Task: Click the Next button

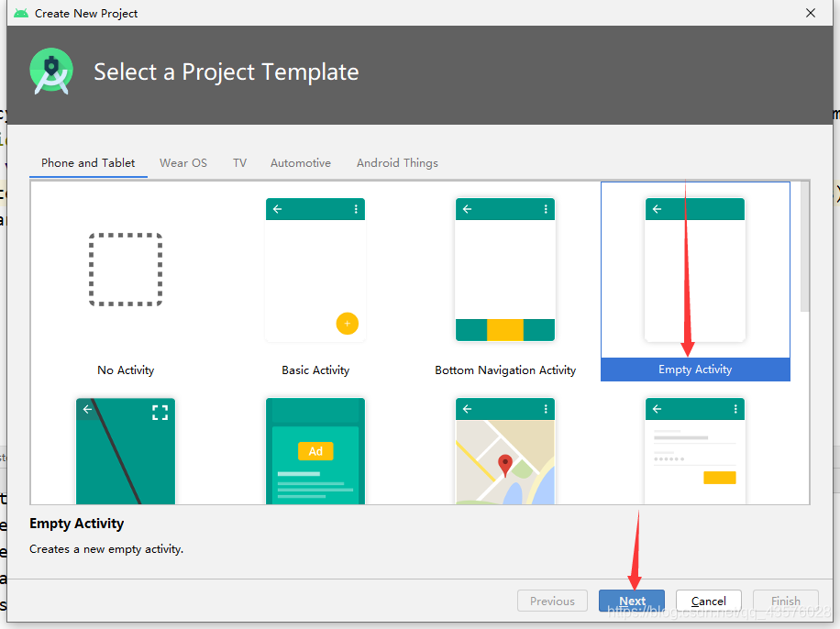Action: [x=632, y=601]
